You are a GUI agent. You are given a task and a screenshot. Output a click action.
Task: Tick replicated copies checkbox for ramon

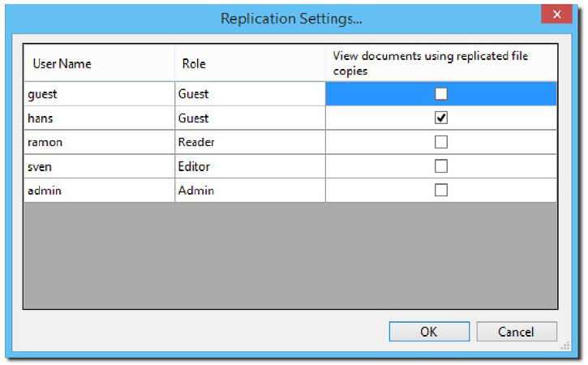coord(441,143)
